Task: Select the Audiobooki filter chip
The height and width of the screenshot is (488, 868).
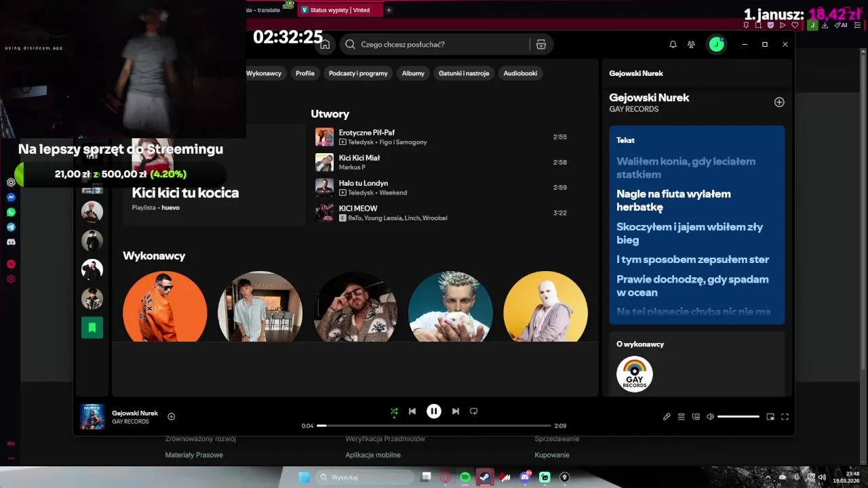Action: coord(520,73)
